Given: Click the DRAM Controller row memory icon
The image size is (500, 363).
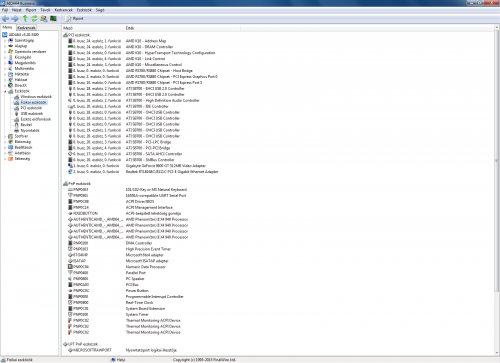Looking at the screenshot, I should [70, 47].
